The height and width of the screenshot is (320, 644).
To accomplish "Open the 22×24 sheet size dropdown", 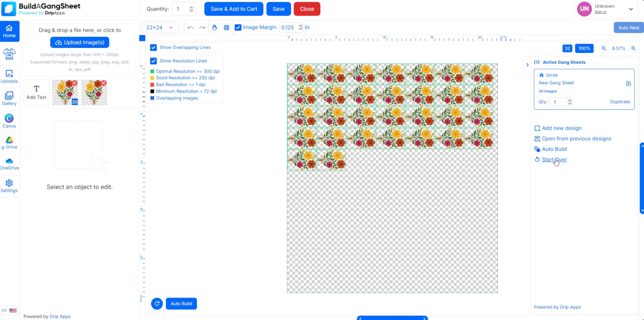I will pos(160,28).
